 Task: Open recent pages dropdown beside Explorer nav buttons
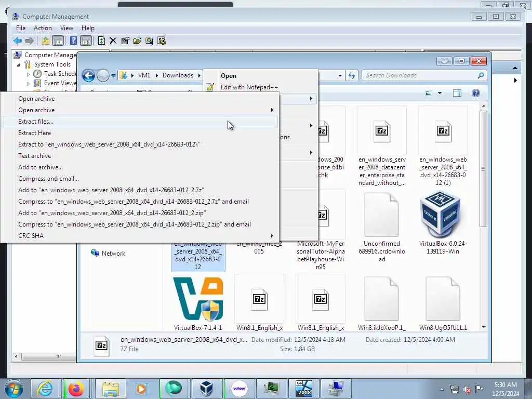pyautogui.click(x=113, y=75)
